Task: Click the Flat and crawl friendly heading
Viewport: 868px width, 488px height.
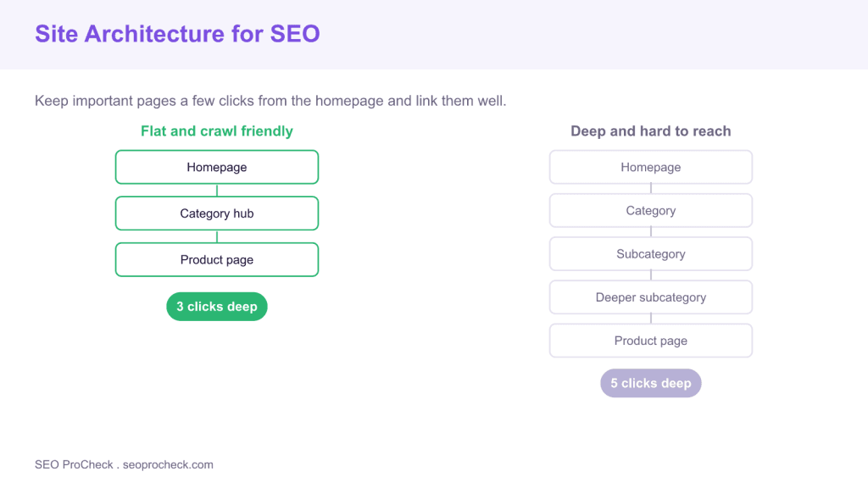Action: pyautogui.click(x=217, y=131)
